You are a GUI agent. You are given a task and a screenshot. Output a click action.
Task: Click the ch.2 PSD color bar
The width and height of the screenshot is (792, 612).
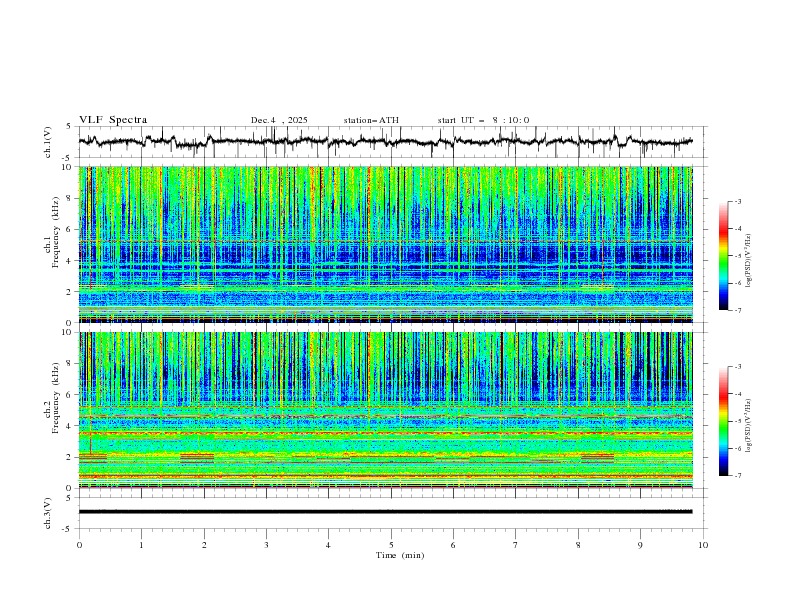click(x=723, y=421)
